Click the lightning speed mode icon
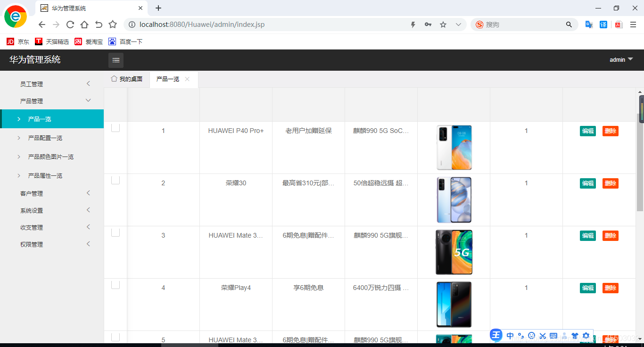The image size is (644, 347). pyautogui.click(x=413, y=25)
